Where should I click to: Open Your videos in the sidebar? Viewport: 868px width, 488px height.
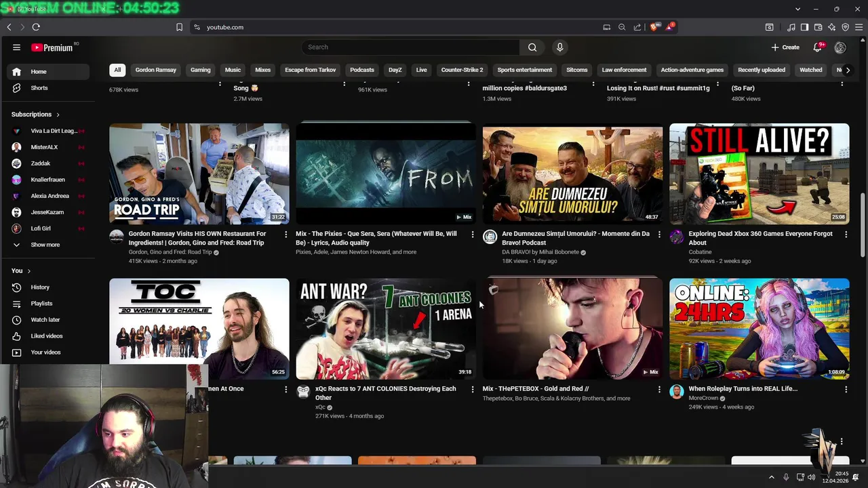pyautogui.click(x=47, y=352)
